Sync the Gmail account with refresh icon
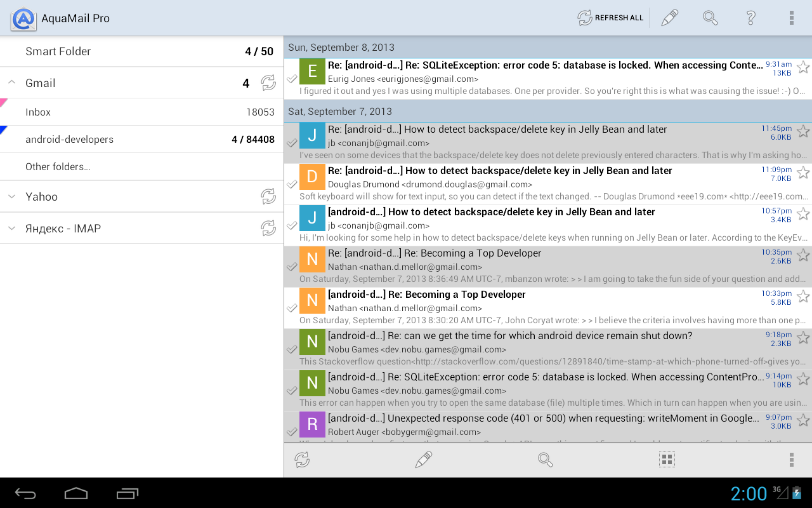812x508 pixels. pos(268,83)
